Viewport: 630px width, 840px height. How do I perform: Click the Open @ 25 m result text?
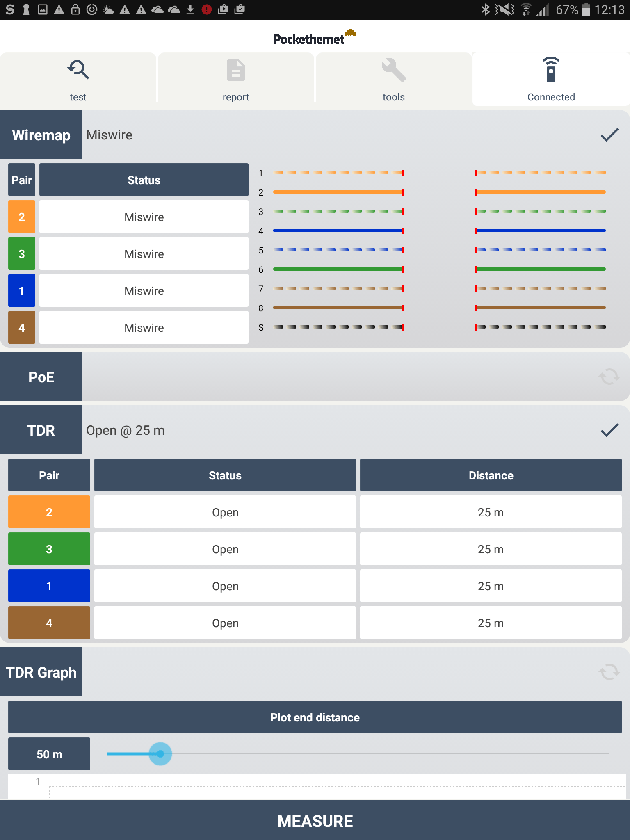pyautogui.click(x=126, y=430)
